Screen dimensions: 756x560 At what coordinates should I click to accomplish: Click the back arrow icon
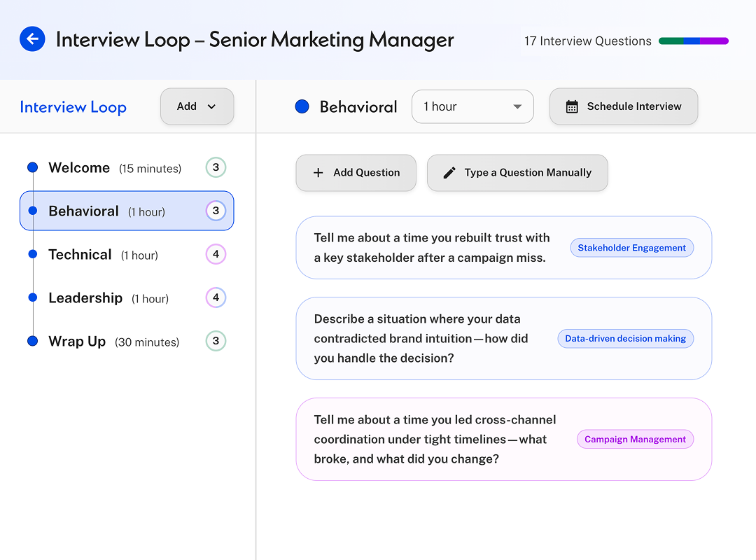pos(32,39)
